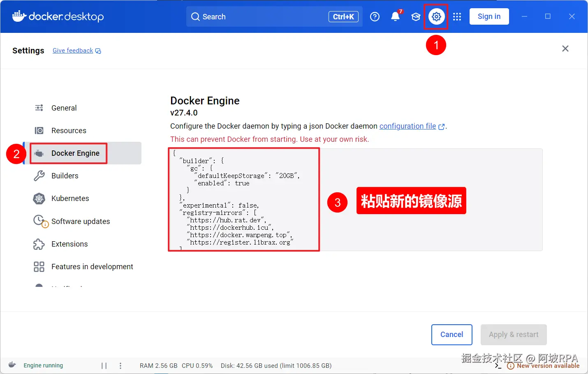
Task: Select Extensions in settings sidebar
Action: 83,244
